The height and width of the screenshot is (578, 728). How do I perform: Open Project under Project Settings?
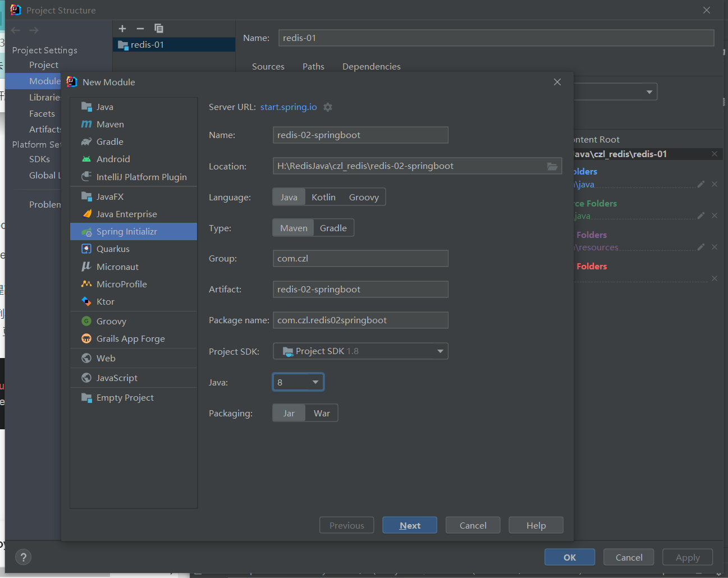point(44,65)
